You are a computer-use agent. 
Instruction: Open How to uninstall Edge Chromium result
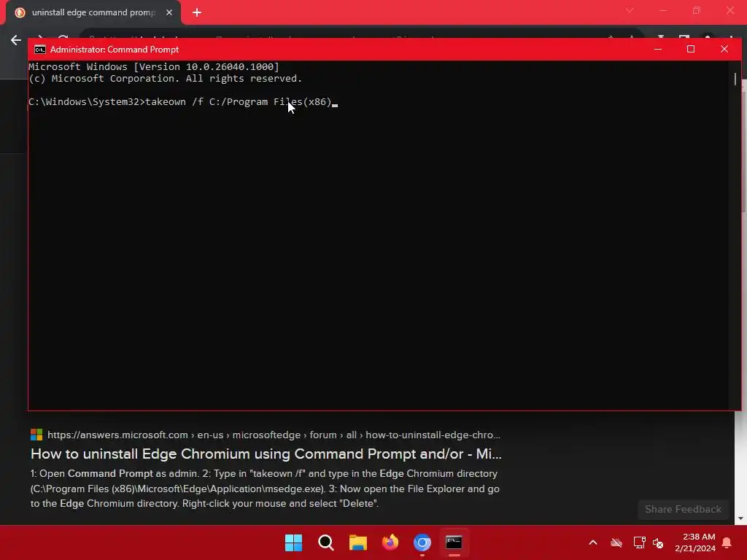point(266,454)
